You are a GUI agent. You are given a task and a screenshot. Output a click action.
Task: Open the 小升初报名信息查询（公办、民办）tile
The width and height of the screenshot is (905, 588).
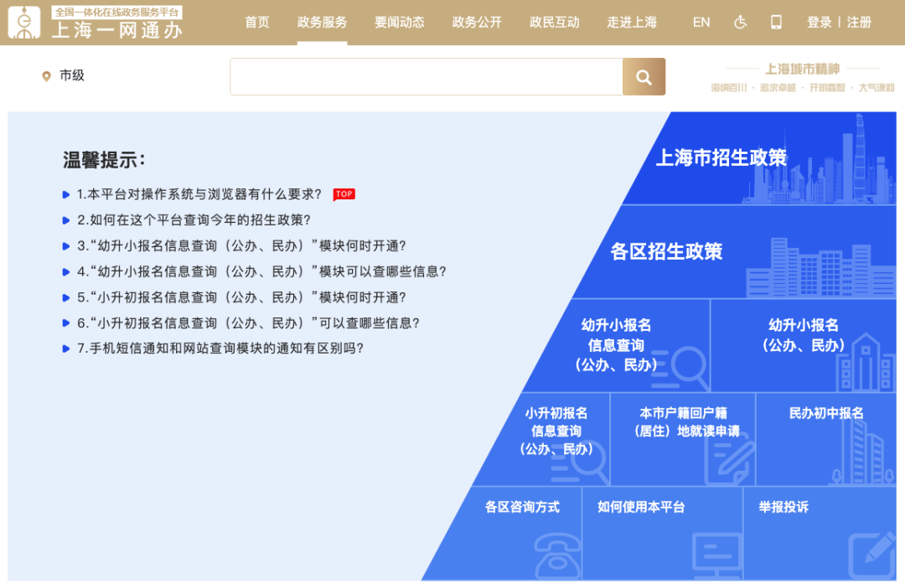542,440
